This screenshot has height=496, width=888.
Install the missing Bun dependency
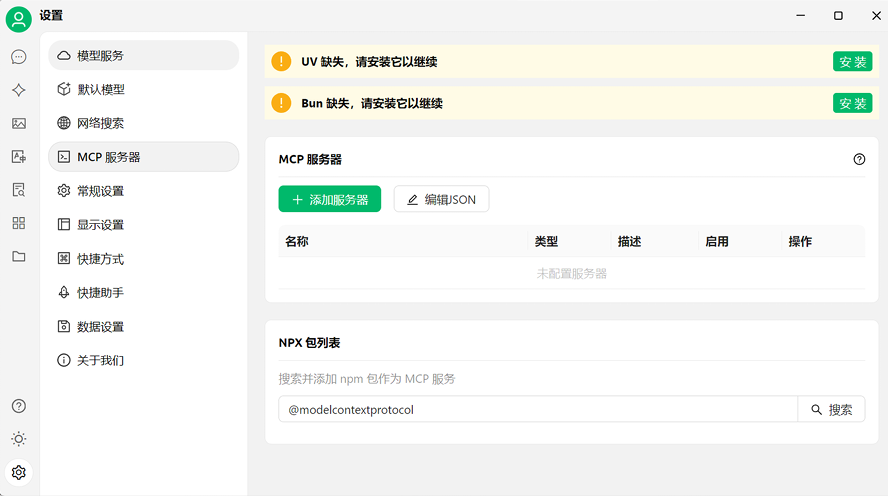click(x=852, y=104)
